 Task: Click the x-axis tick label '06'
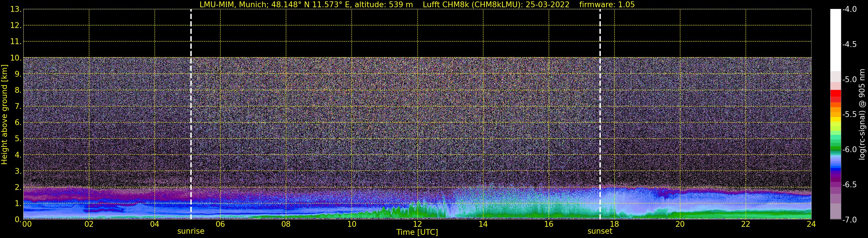(220, 224)
